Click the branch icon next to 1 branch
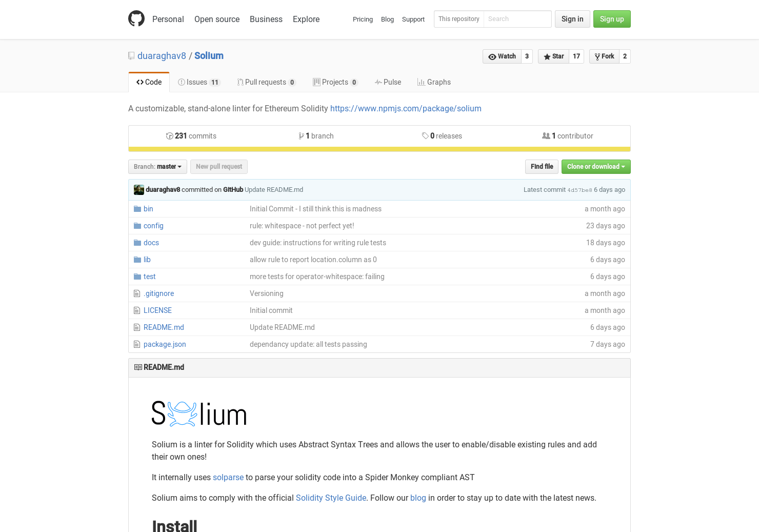The height and width of the screenshot is (532, 759). coord(302,135)
